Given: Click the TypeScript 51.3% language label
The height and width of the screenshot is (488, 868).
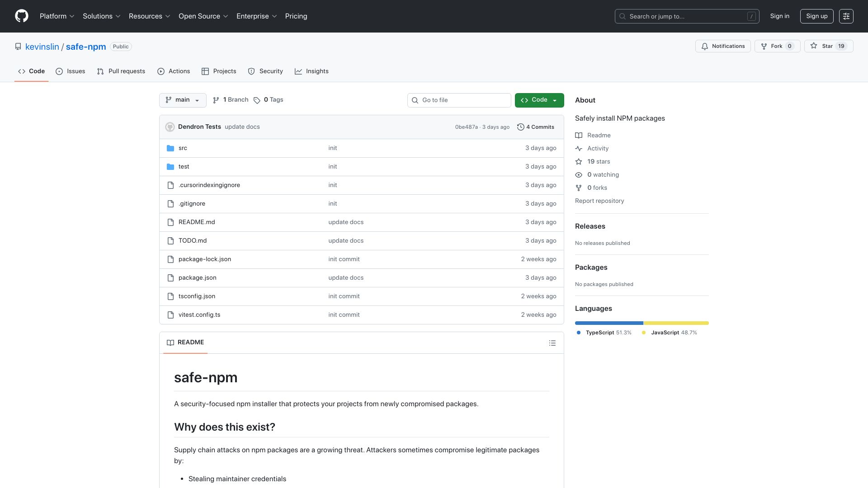Looking at the screenshot, I should click(604, 333).
